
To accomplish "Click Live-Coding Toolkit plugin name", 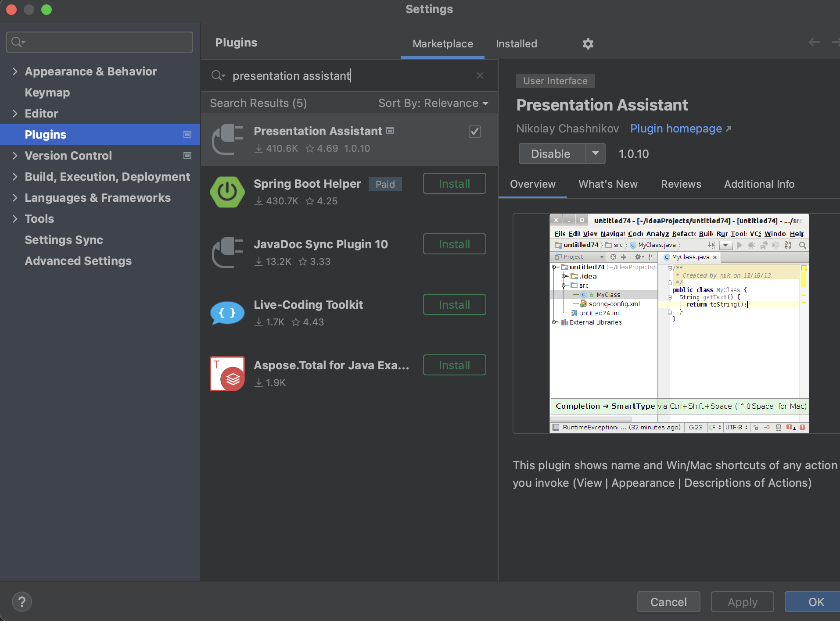I will tap(308, 304).
